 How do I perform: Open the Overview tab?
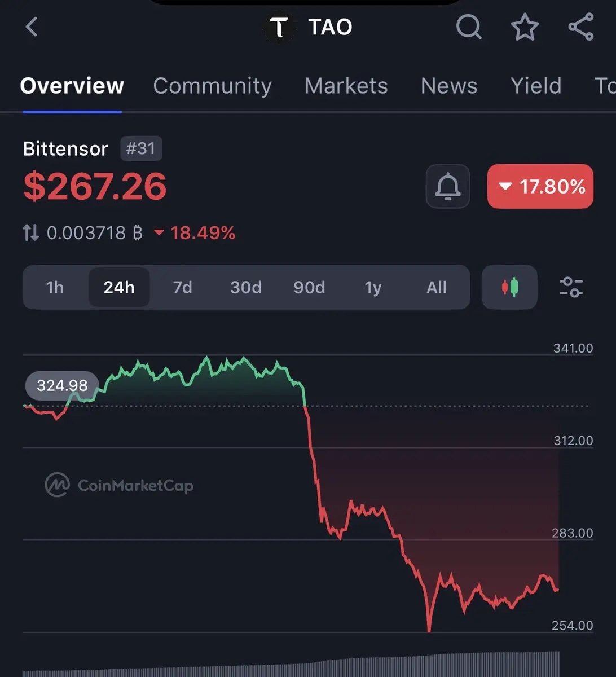click(72, 86)
